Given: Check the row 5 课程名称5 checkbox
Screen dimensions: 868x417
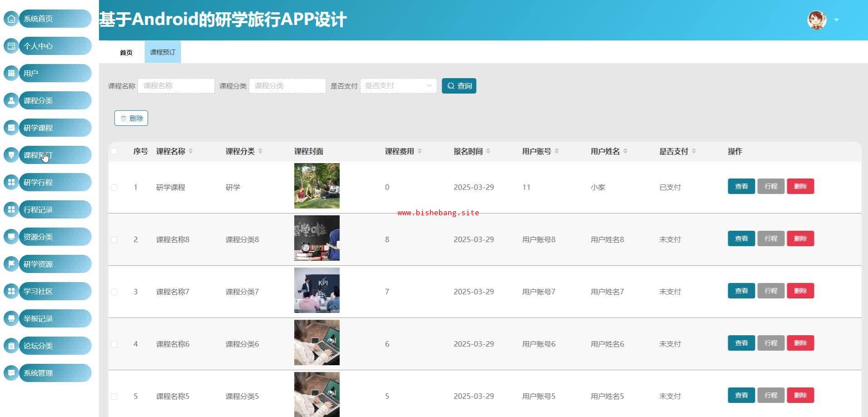Looking at the screenshot, I should (x=114, y=396).
